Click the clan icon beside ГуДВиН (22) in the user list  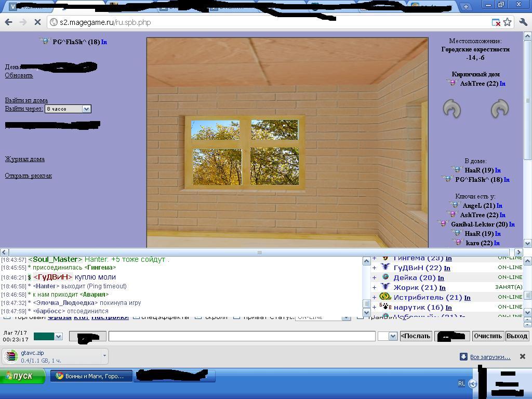[385, 267]
